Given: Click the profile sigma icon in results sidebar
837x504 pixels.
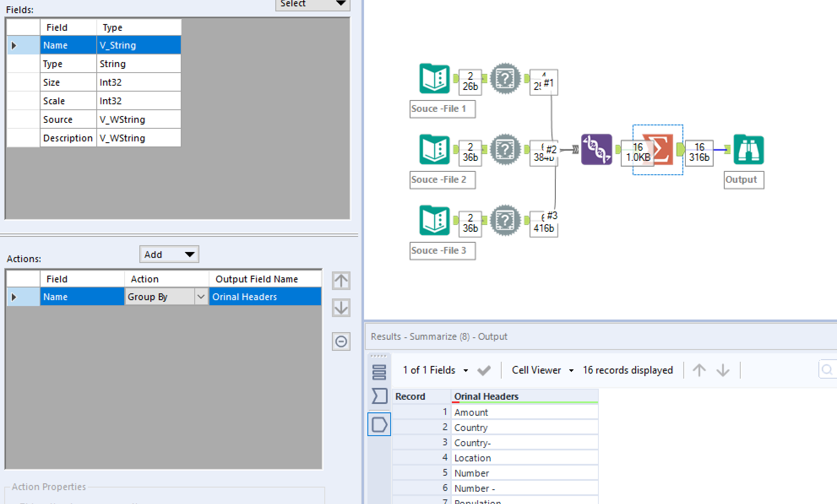Looking at the screenshot, I should tap(379, 396).
